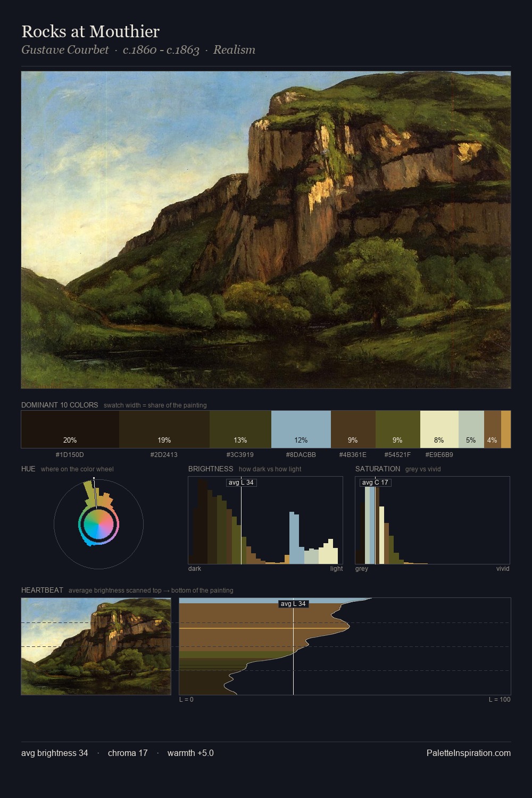Click the 'Gustave Courbet' artist name
This screenshot has height=798, width=532.
pyautogui.click(x=65, y=50)
